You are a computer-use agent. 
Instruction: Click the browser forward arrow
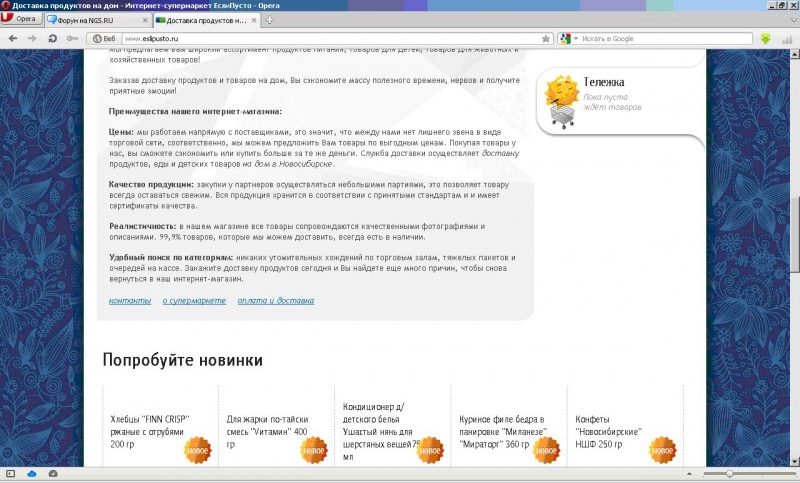pos(31,38)
